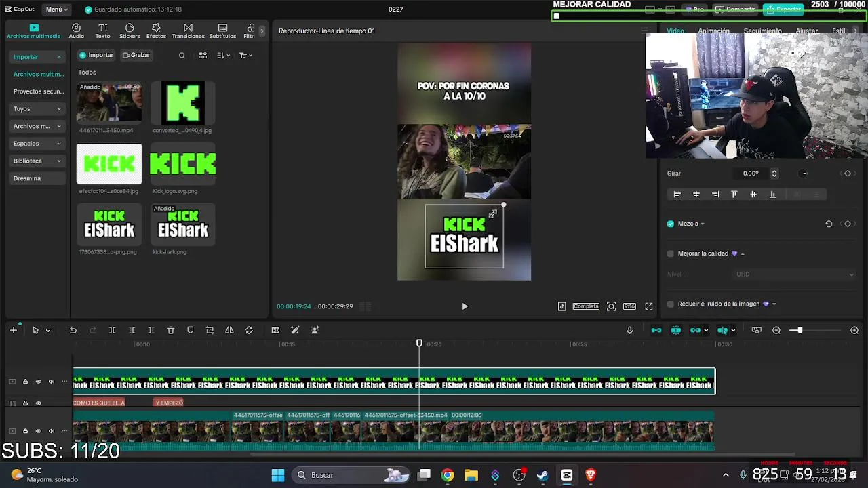Expand the Mezcla options arrow
Screen dimensions: 868x488
(703, 224)
